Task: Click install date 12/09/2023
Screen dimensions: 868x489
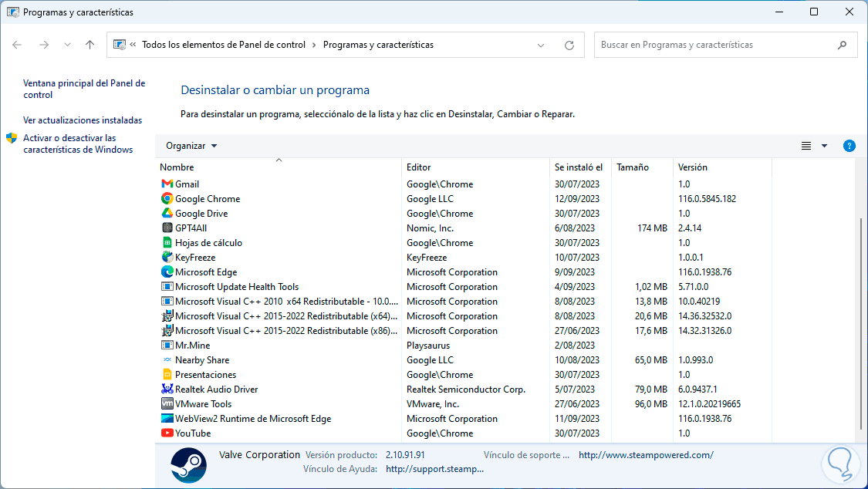Action: tap(577, 198)
